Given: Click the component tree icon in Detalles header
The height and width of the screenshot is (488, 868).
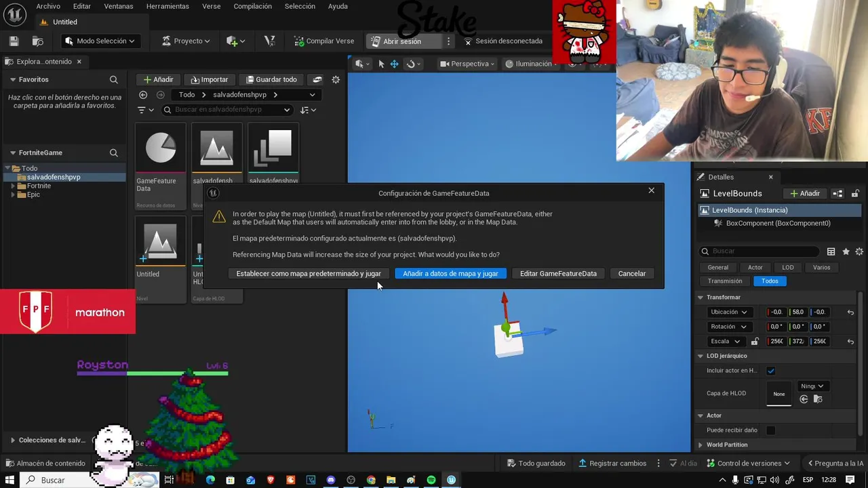Looking at the screenshot, I should pyautogui.click(x=837, y=194).
